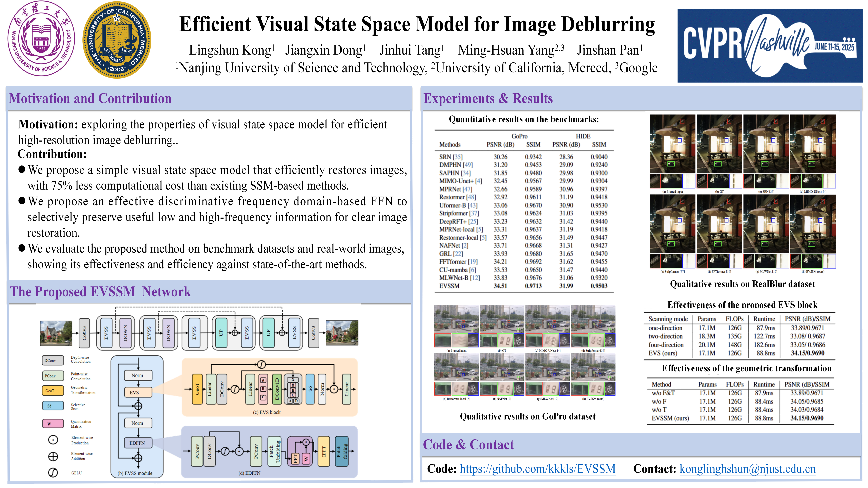Click the GELU symbol in the legend

53,473
